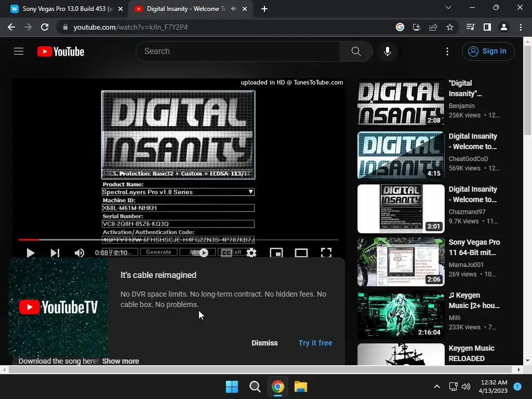Mute the Digital Insanity tab audio
Image resolution: width=532 pixels, height=399 pixels.
[233, 9]
